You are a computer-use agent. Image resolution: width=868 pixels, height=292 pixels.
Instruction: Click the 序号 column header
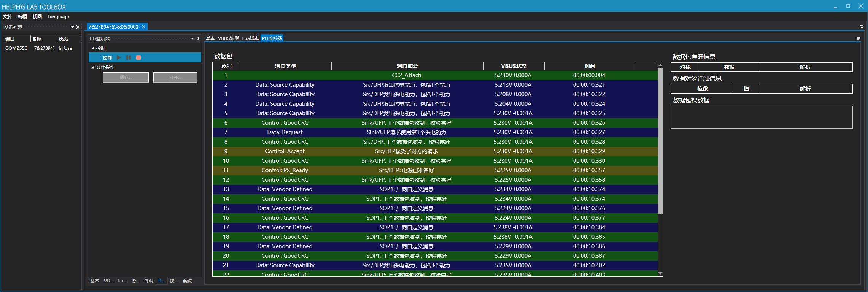coord(226,66)
